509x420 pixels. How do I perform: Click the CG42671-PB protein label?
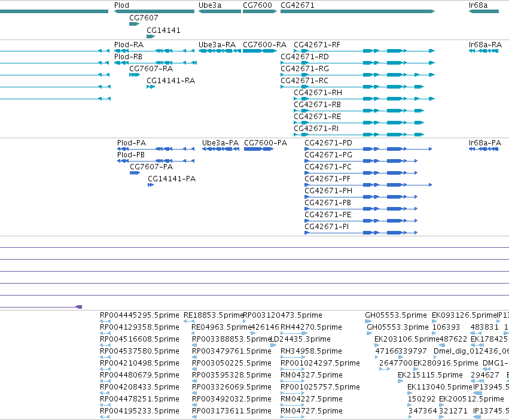click(328, 203)
